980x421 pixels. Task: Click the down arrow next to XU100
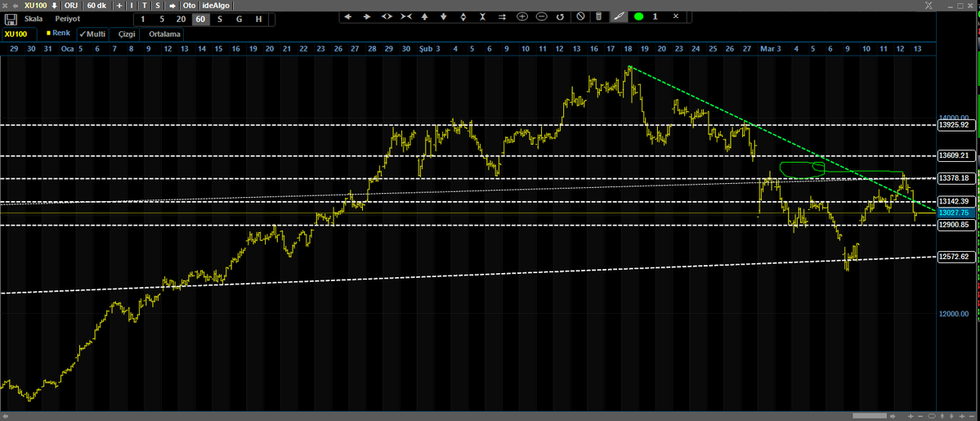point(55,6)
